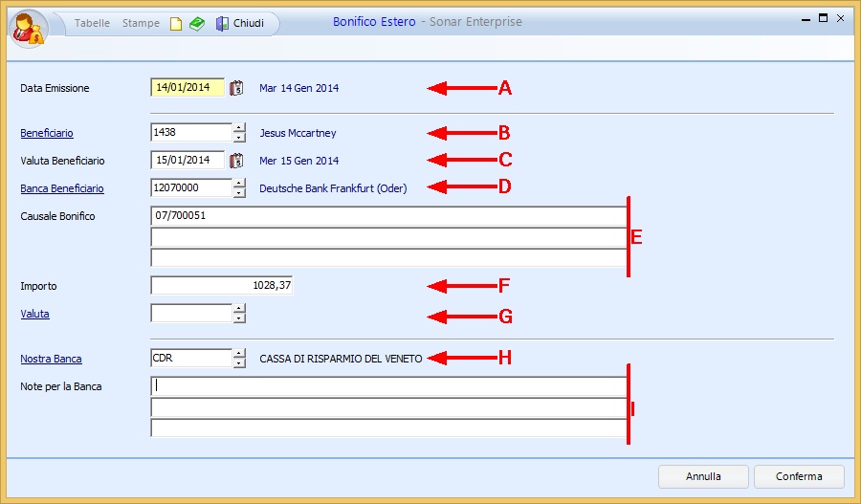Open calendar picker for Valuta Beneficiario

[237, 161]
